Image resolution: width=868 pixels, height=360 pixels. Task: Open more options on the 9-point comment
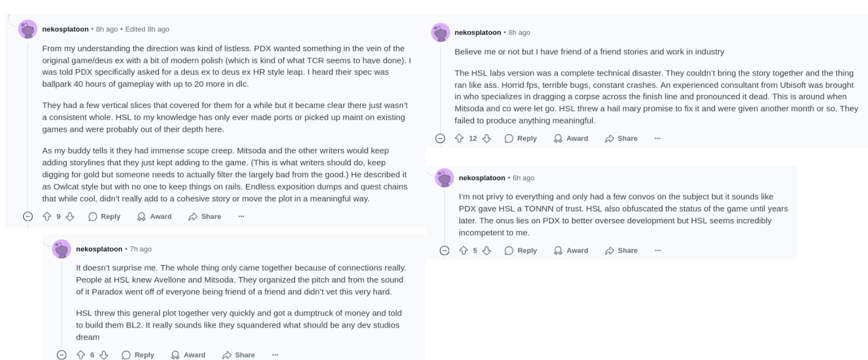(241, 216)
